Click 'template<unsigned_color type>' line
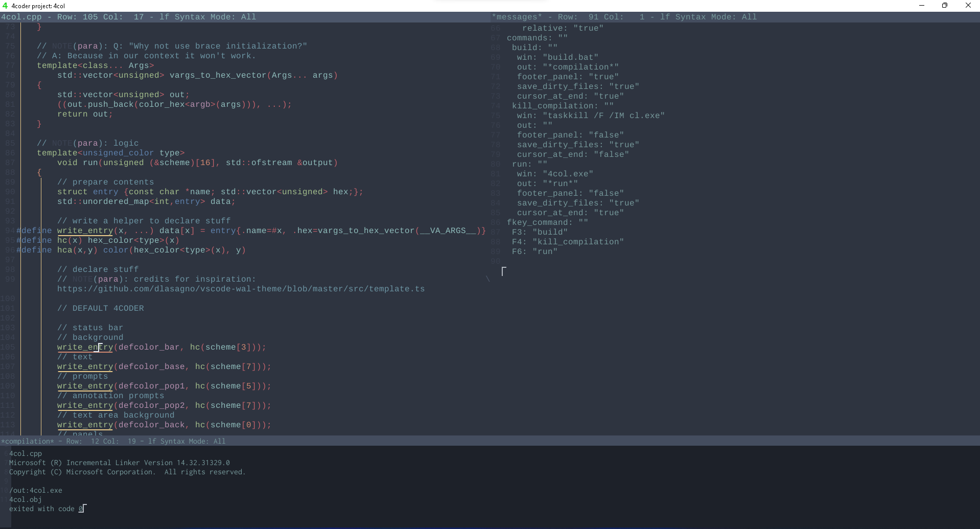Screen dimensions: 980x529 click(110, 153)
